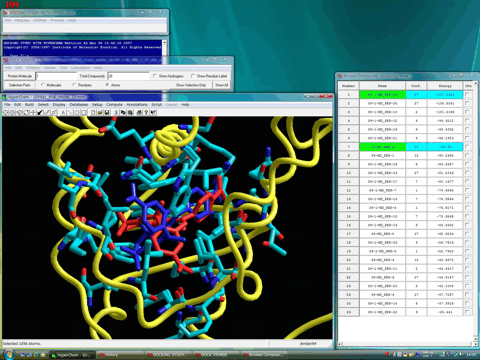Select the Z Clipping tool in HyperChem
Screen dimensions: 480x360
pyautogui.click(x=54, y=112)
